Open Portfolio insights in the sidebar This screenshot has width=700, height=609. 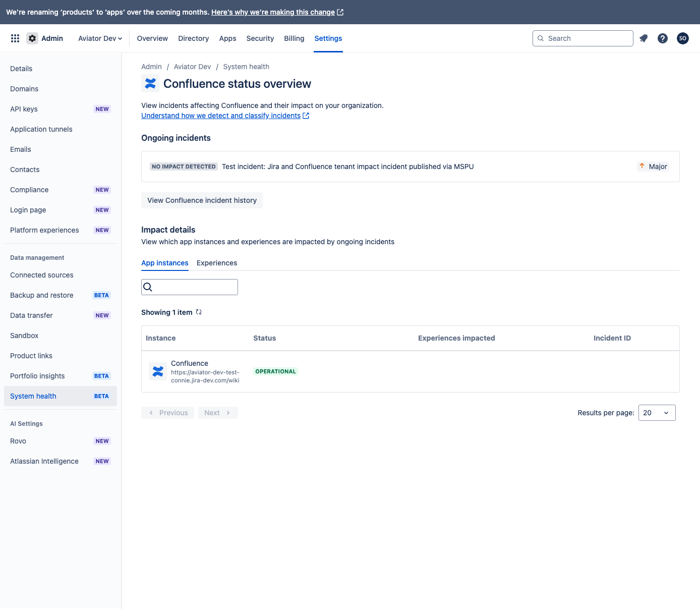pos(61,376)
